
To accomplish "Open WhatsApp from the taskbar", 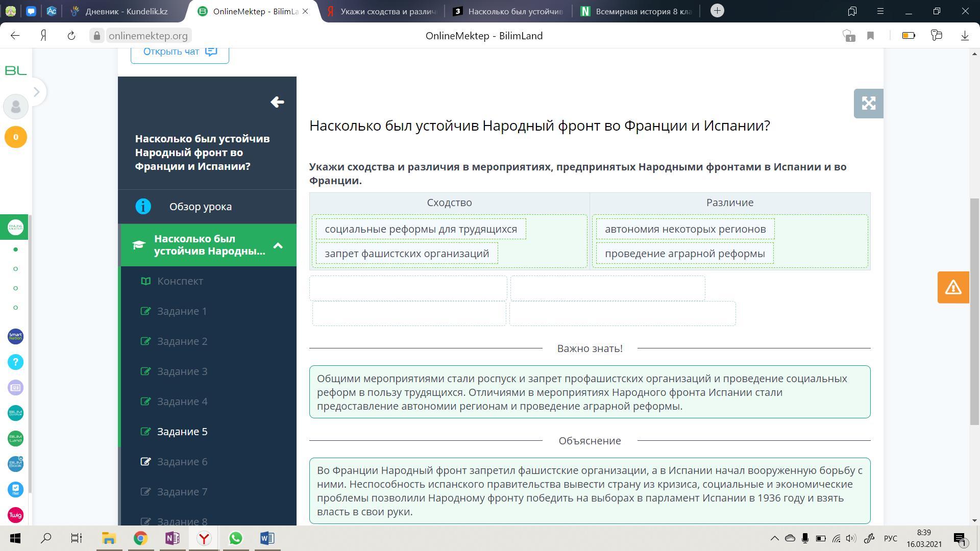I will click(x=235, y=538).
